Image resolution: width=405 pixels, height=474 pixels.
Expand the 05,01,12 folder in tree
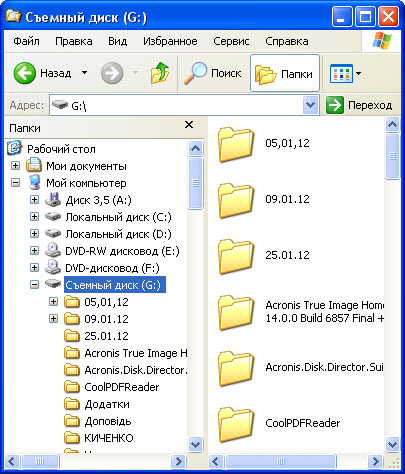click(x=53, y=302)
